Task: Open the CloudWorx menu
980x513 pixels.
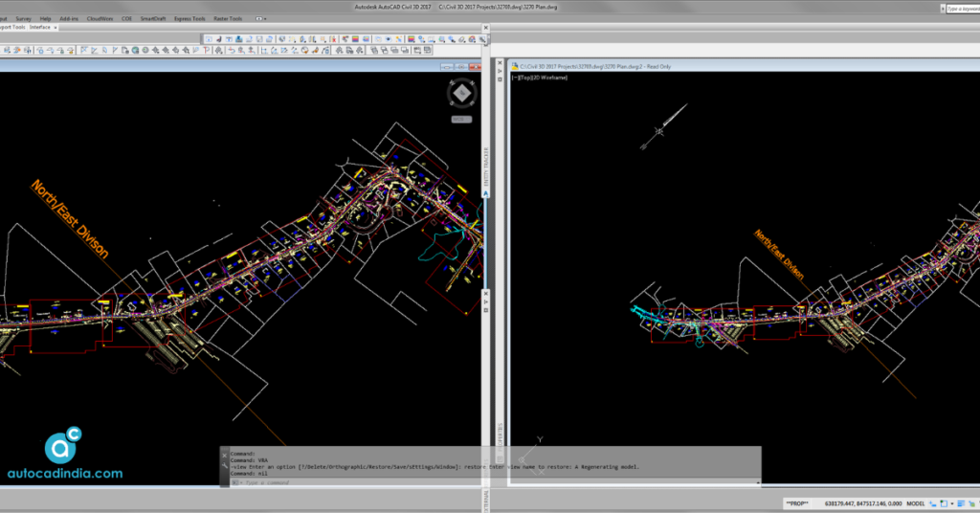Action: [x=100, y=19]
